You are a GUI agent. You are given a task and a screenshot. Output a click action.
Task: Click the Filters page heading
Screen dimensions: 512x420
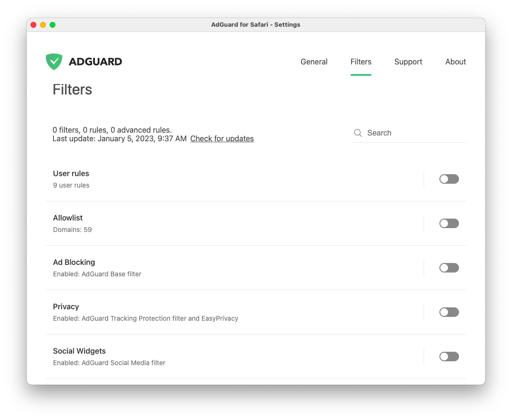[73, 89]
